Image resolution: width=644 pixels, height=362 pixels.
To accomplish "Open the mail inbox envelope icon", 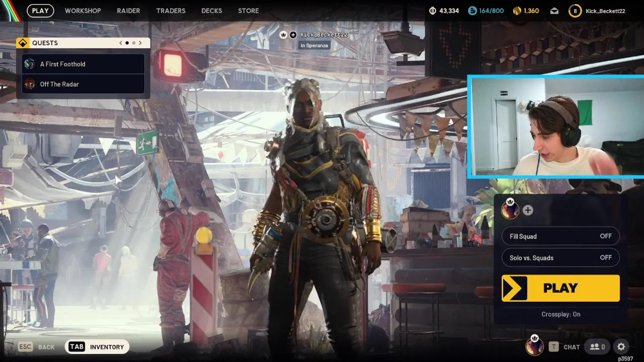I will point(554,11).
